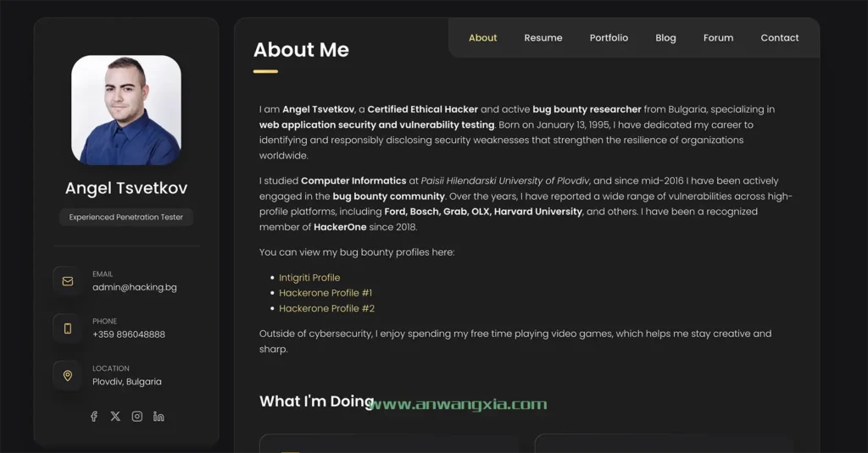This screenshot has height=453, width=868.
Task: Open the Contact tab
Action: point(780,38)
